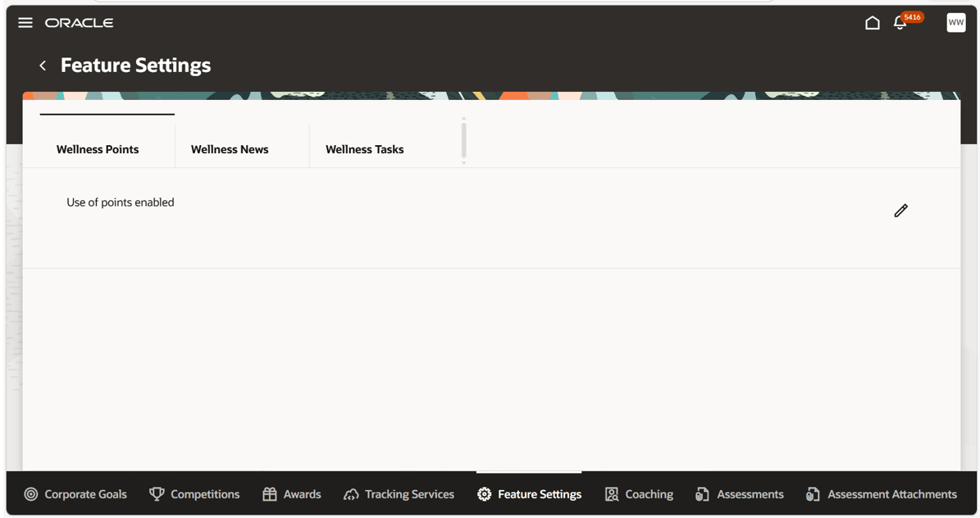Viewport: 980px width, 518px height.
Task: Open Awards in bottom navigation
Action: [x=291, y=494]
